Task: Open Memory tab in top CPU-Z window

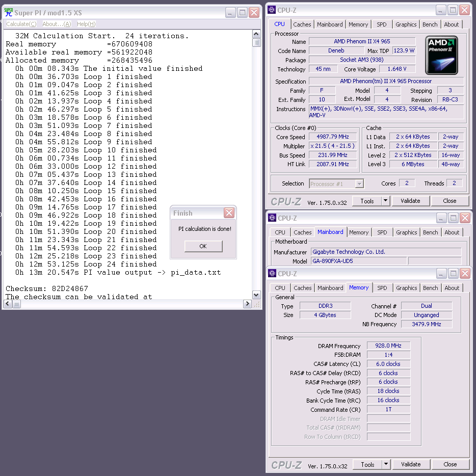Action: (x=358, y=24)
